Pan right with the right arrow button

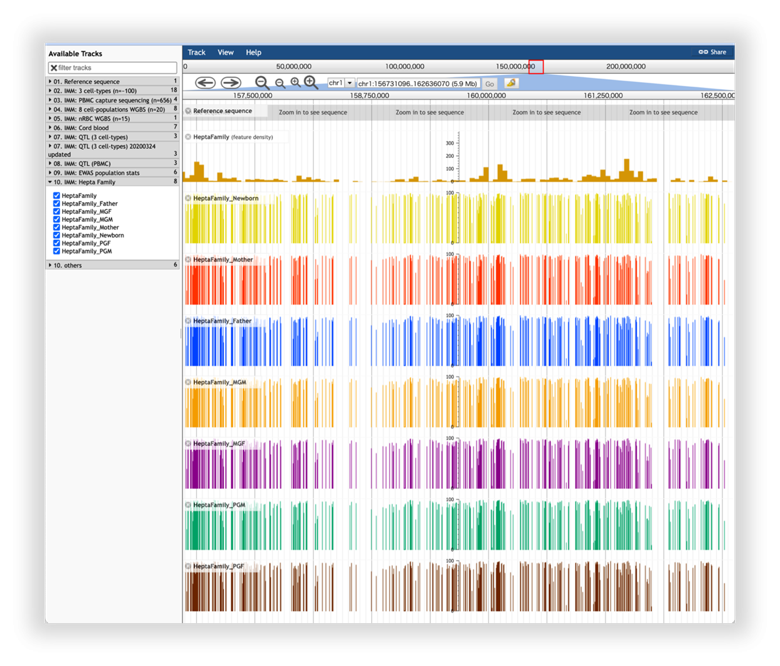point(231,83)
